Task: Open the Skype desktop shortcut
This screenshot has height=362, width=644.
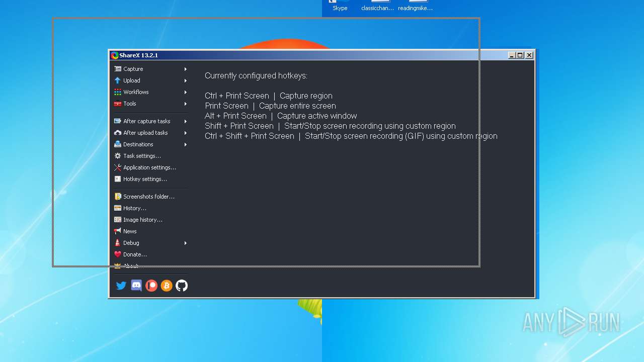Action: 340,6
